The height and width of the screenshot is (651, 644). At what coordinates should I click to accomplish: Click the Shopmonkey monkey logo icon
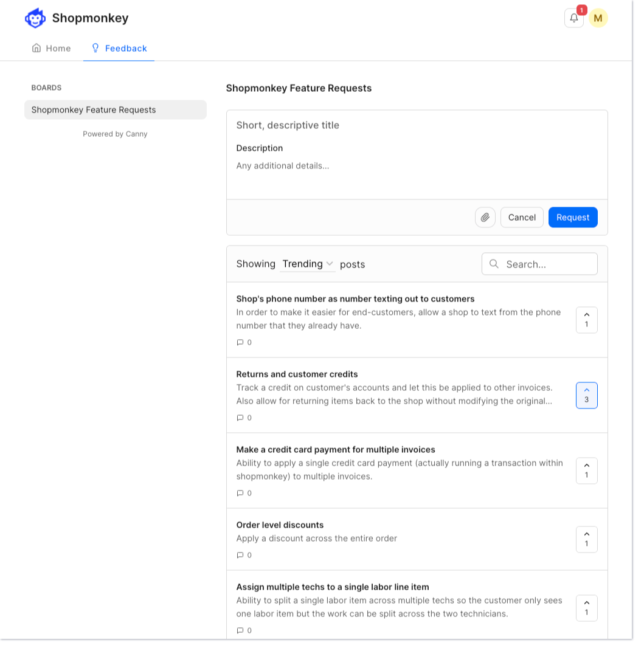[35, 18]
